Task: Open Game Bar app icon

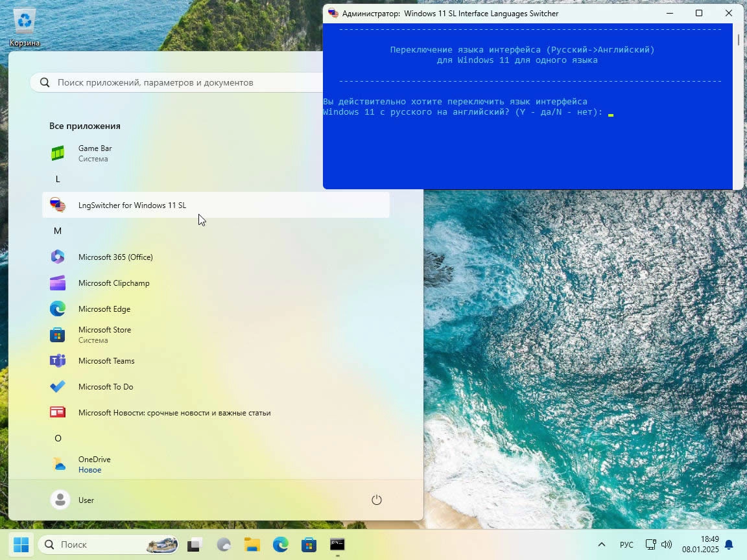Action: (x=58, y=154)
